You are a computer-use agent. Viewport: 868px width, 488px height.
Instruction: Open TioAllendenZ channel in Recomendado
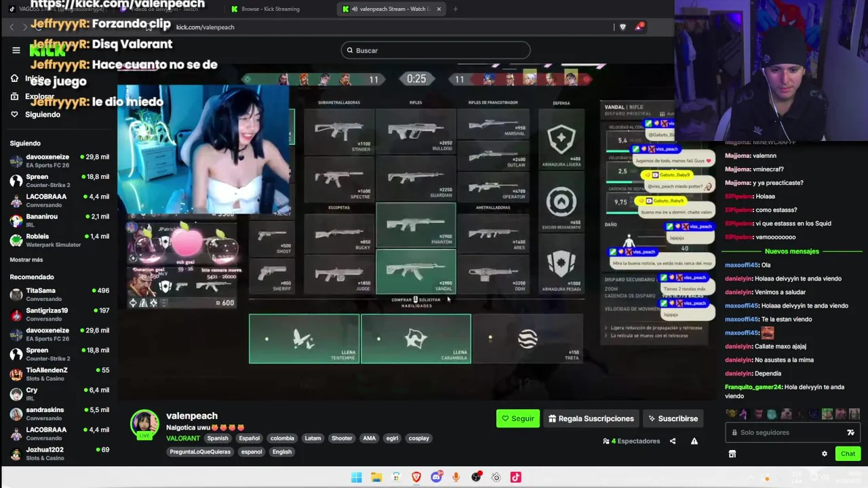60,374
